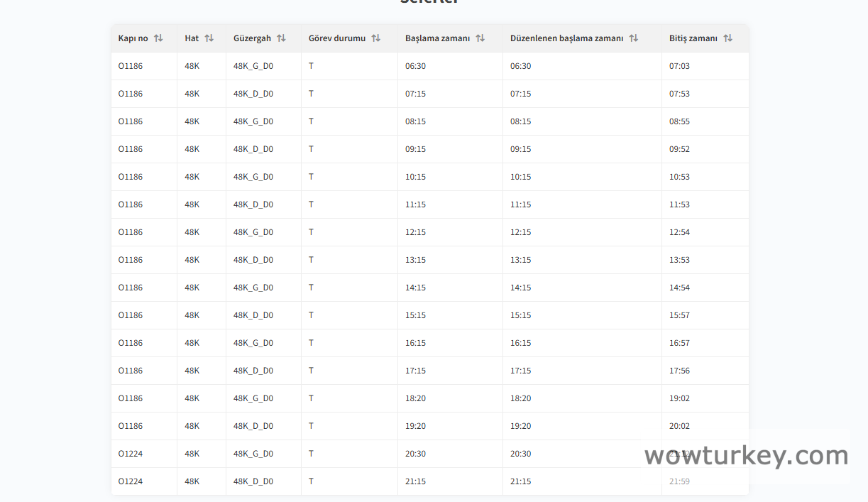Click the Bitiş zamanı sort icon
Viewport: 868px width, 502px height.
(727, 38)
